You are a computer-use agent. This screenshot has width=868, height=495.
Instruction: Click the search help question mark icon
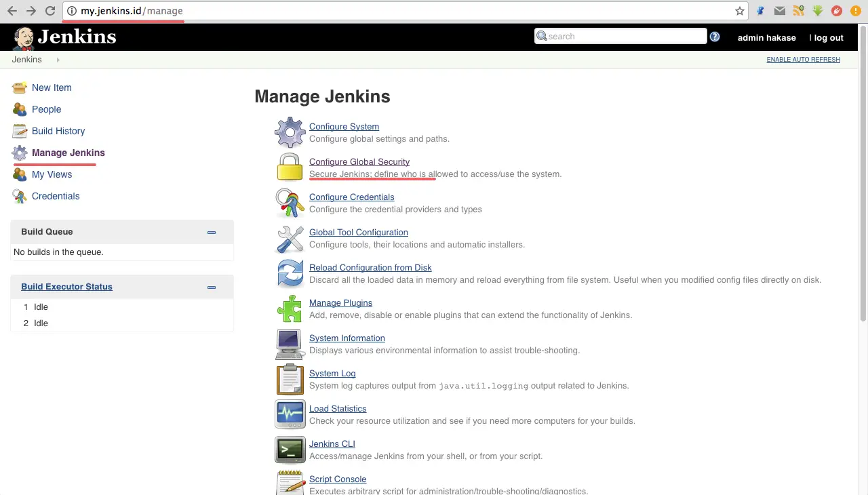pos(715,37)
